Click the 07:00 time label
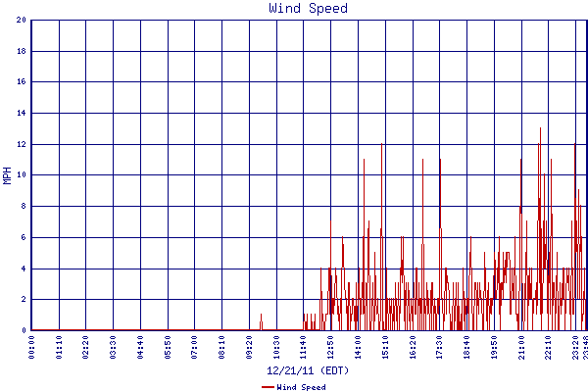The width and height of the screenshot is (588, 392). (195, 347)
